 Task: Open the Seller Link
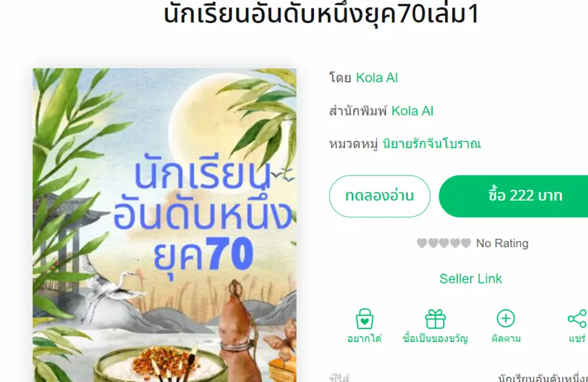470,279
